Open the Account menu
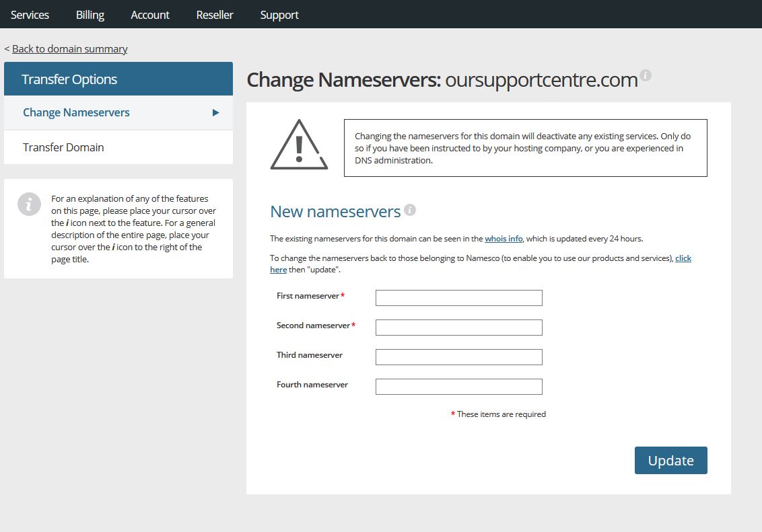 click(x=150, y=15)
